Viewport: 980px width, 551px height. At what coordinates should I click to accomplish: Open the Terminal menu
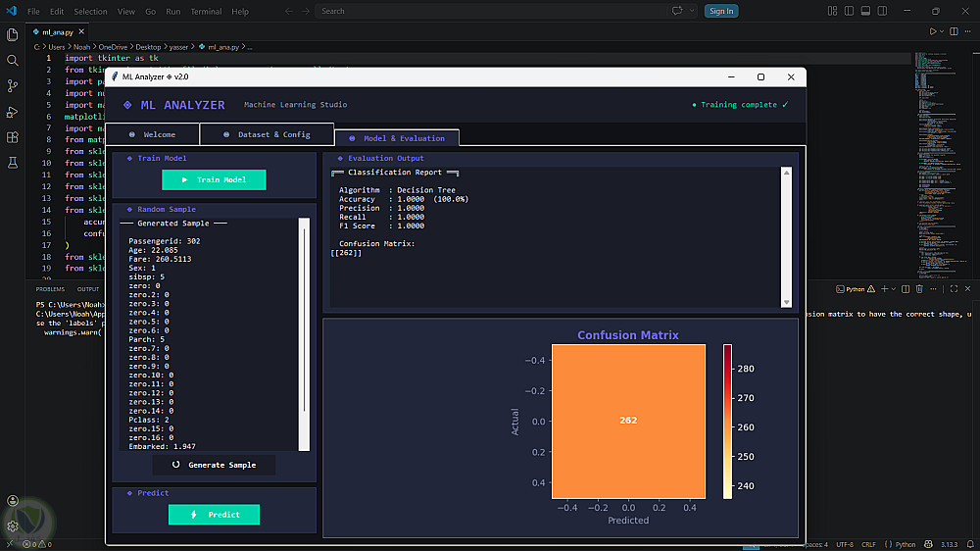(206, 12)
